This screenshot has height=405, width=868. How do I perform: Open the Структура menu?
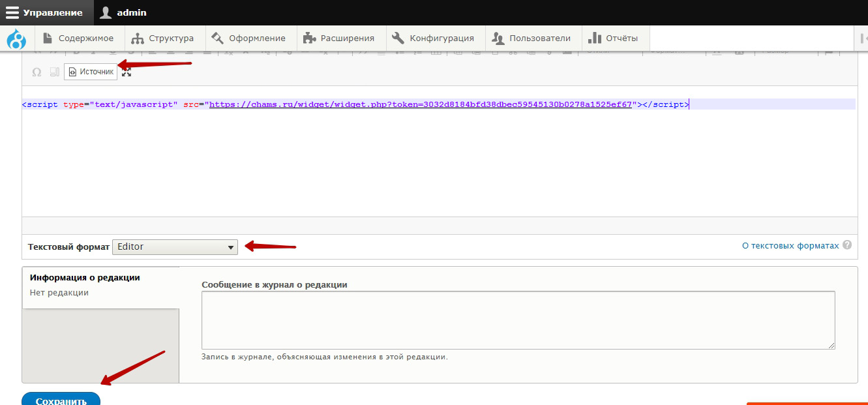163,38
